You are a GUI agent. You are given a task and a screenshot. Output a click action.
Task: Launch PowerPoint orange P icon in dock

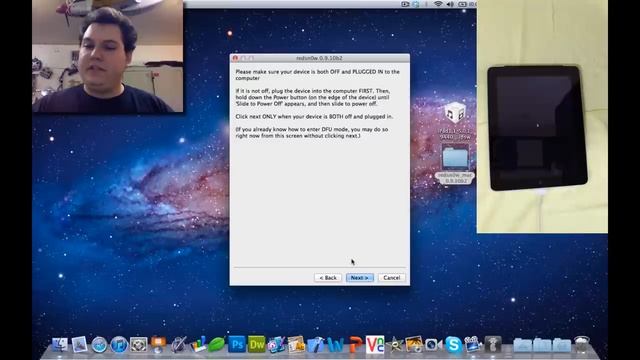pyautogui.click(x=355, y=345)
